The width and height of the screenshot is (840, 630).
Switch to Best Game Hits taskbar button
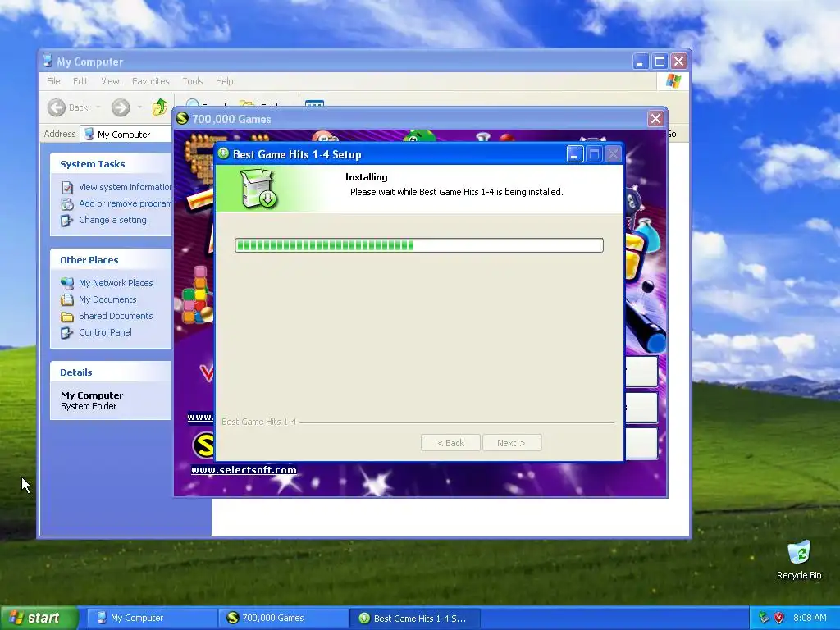[x=415, y=619]
